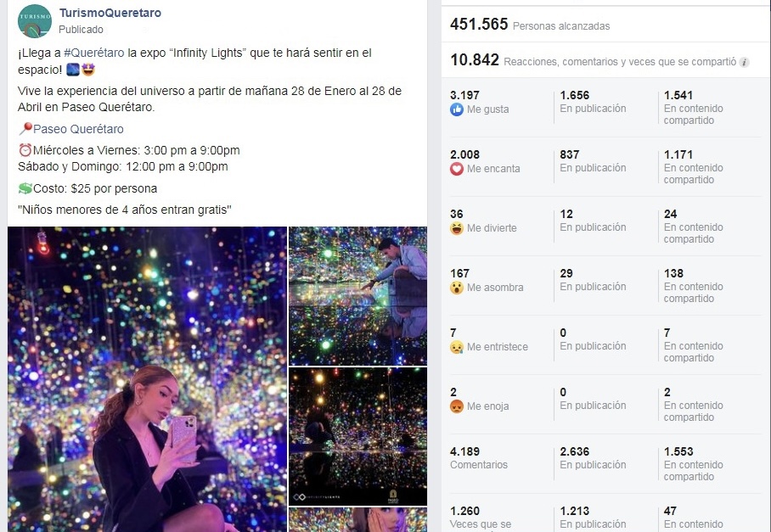This screenshot has height=532, width=771.
Task: Click the Me encanta heart icon
Action: (457, 169)
